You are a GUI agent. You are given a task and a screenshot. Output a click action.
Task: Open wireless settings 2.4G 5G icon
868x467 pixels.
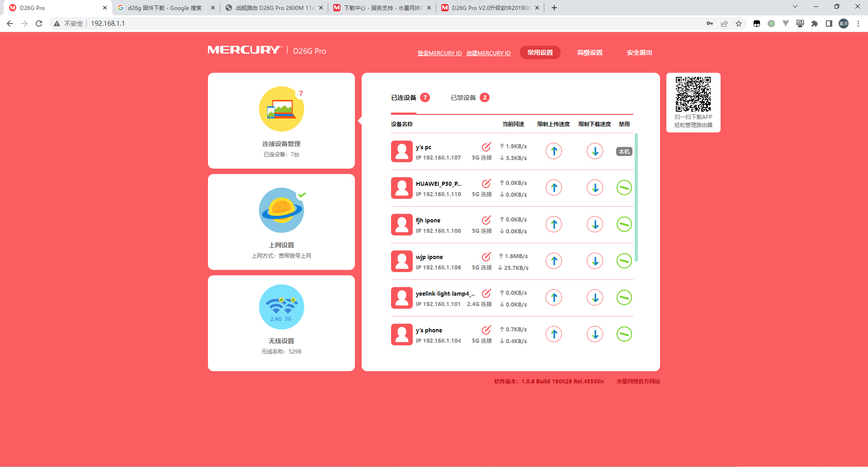tap(281, 307)
